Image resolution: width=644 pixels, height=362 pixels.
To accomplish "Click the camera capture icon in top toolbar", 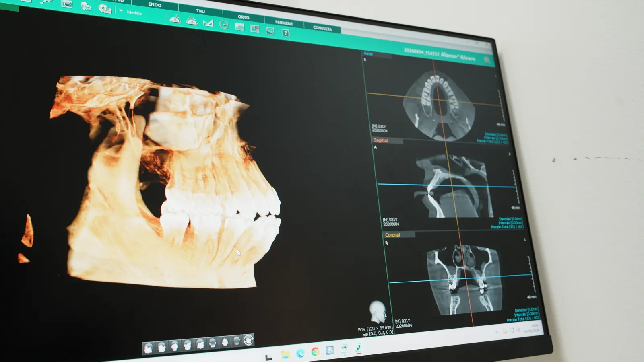I will click(x=66, y=4).
